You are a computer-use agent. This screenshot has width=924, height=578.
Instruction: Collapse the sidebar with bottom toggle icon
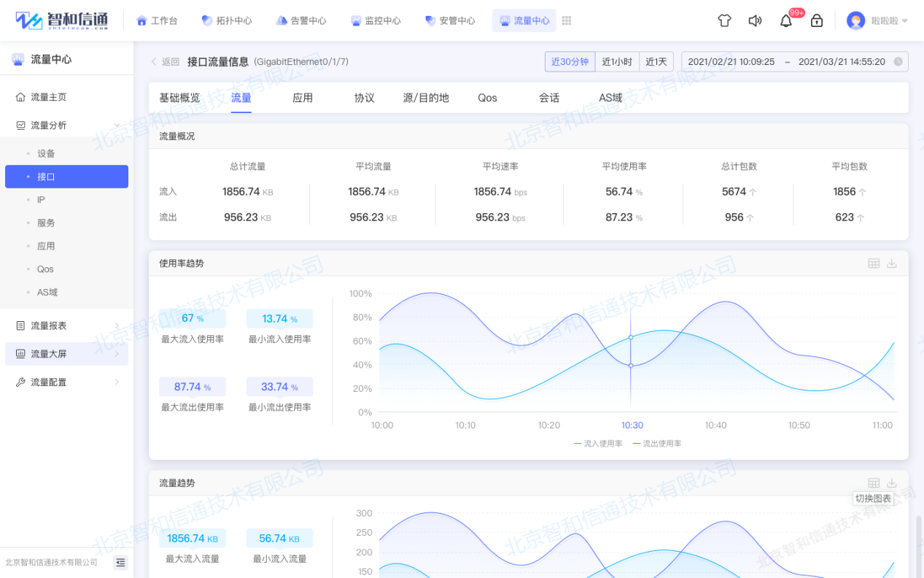pos(121,562)
